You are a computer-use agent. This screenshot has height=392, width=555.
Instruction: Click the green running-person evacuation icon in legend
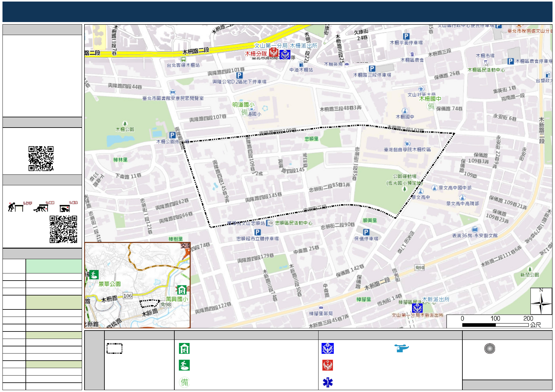184,365
